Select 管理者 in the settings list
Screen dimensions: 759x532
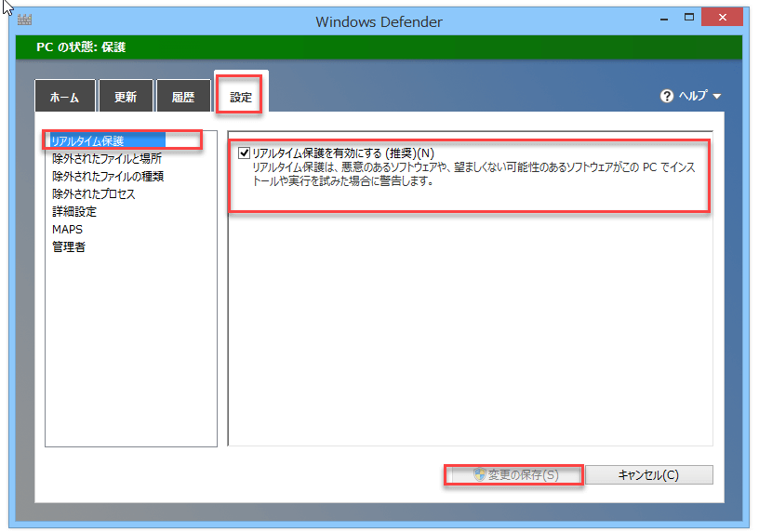[69, 246]
